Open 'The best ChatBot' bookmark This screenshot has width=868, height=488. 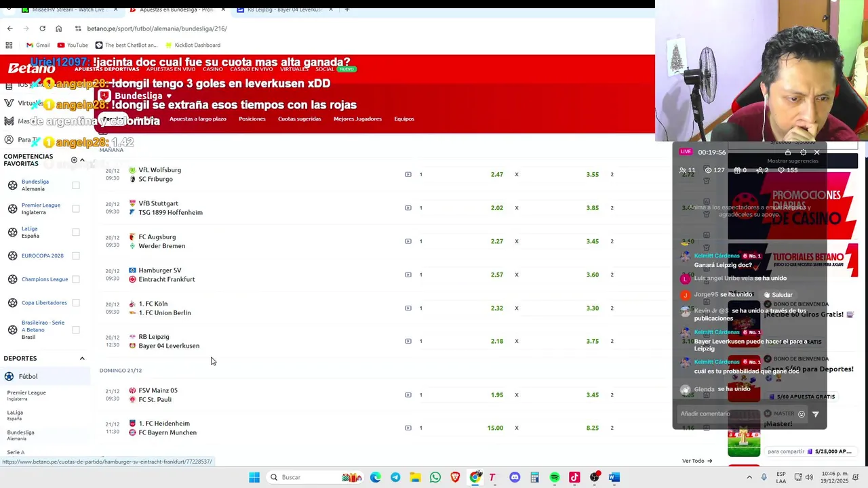126,45
